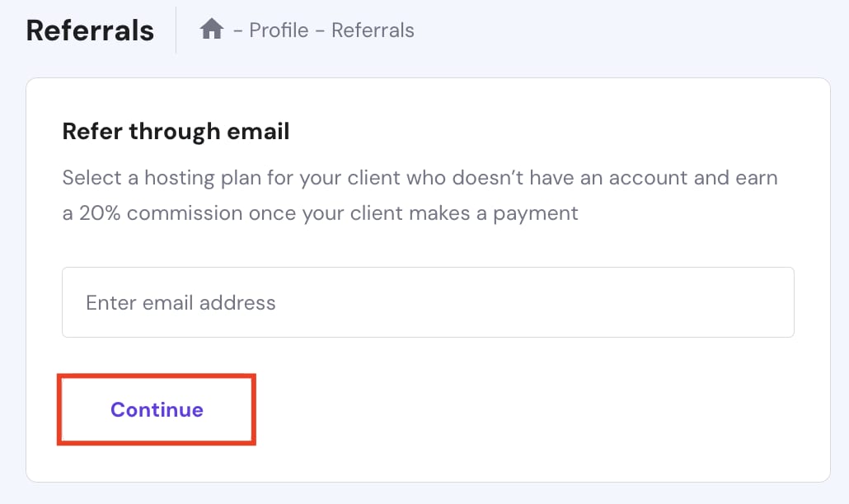Open the Profile breadcrumb link
This screenshot has height=504, width=849.
(279, 30)
